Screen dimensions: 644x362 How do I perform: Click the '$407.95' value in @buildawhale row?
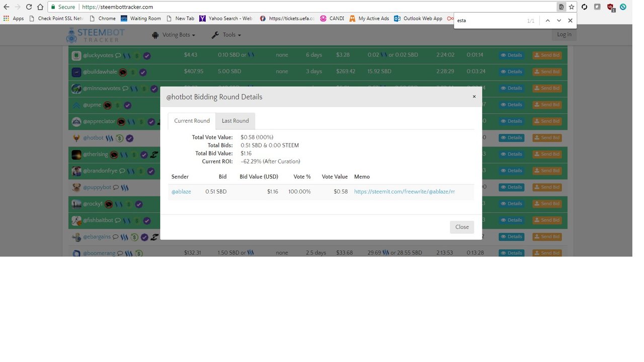coord(194,72)
